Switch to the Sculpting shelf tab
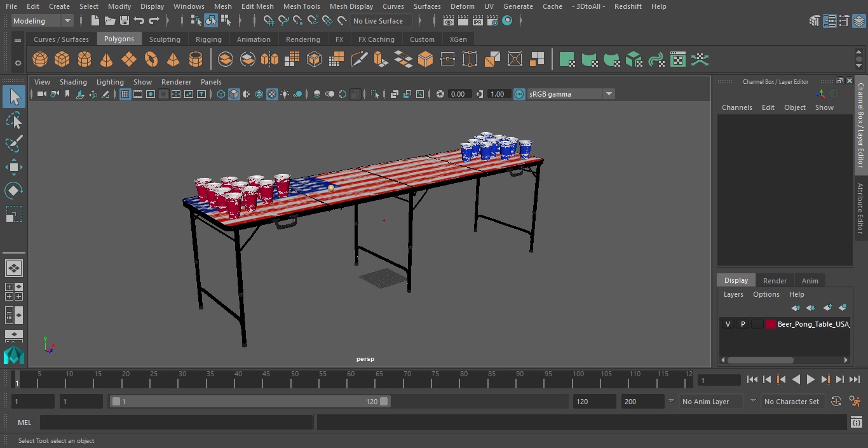Viewport: 868px width, 448px height. tap(165, 39)
